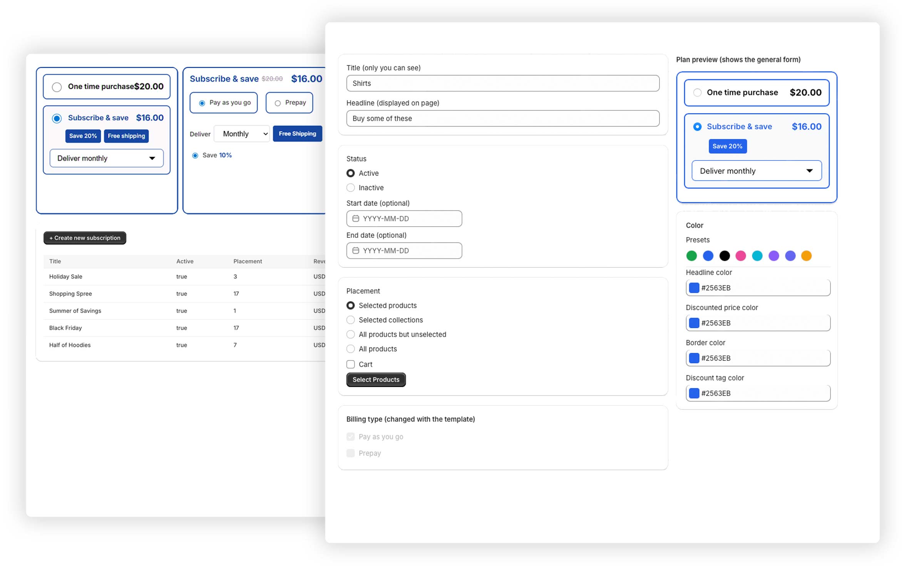Image resolution: width=924 pixels, height=571 pixels.
Task: Click the Headline input field
Action: coord(502,119)
